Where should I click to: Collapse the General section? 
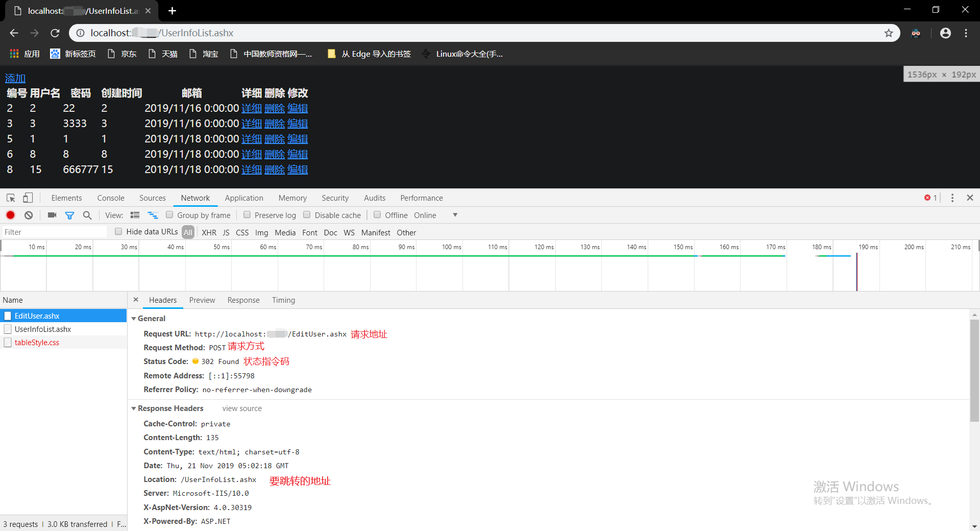click(x=134, y=318)
